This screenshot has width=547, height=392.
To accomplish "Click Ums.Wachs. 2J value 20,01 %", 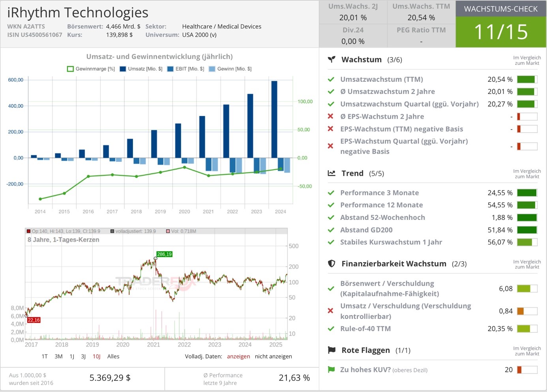I will (353, 18).
